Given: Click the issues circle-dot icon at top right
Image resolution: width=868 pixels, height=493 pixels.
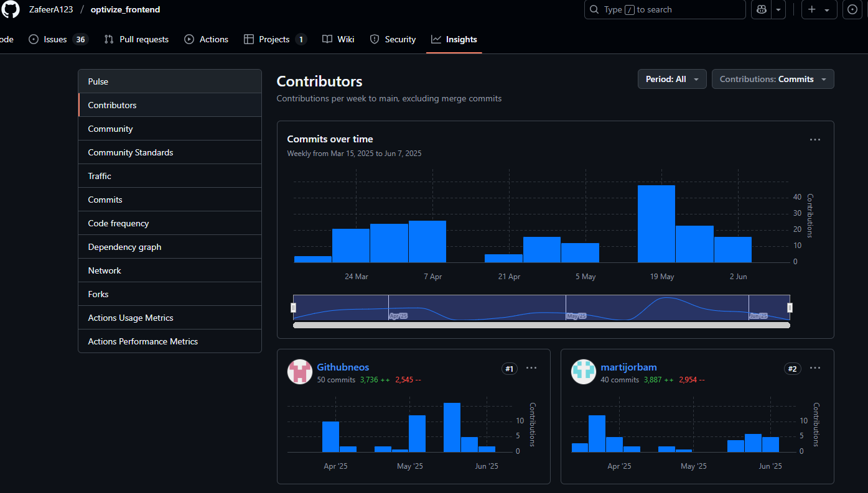Looking at the screenshot, I should click(852, 9).
